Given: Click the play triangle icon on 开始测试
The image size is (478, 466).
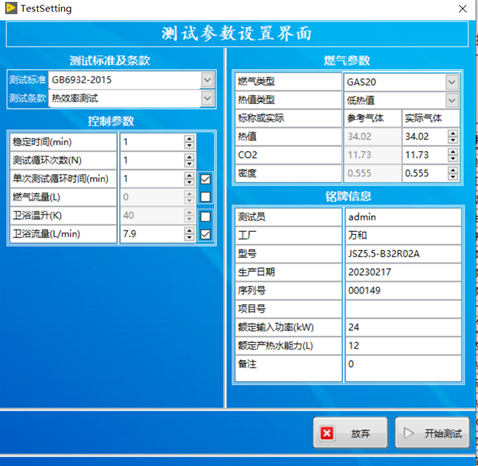Looking at the screenshot, I should click(408, 433).
